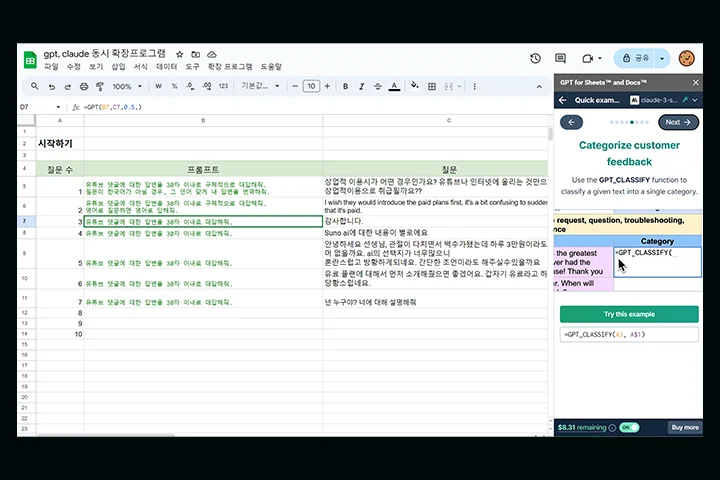The height and width of the screenshot is (480, 720).
Task: Undo the last action
Action: coord(51,86)
